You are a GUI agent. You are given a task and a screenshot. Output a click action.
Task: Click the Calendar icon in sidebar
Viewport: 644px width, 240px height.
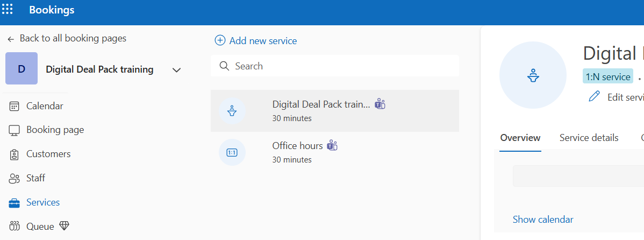[x=15, y=106]
